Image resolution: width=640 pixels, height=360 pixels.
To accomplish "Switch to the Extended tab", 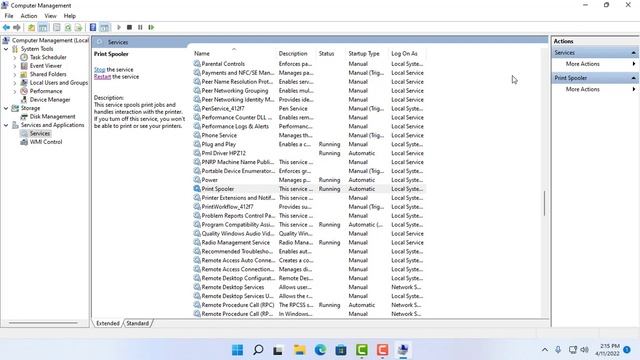I will tap(108, 323).
